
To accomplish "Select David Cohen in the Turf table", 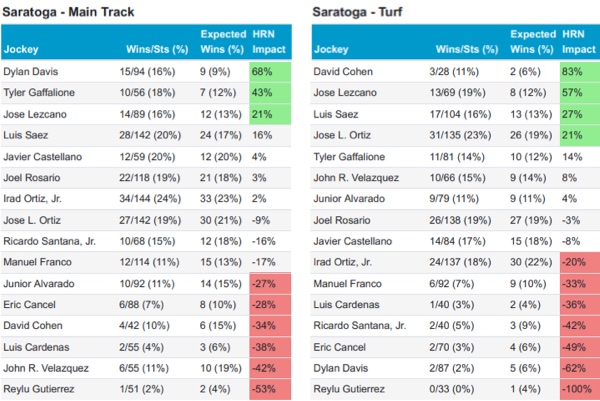I will (x=341, y=71).
